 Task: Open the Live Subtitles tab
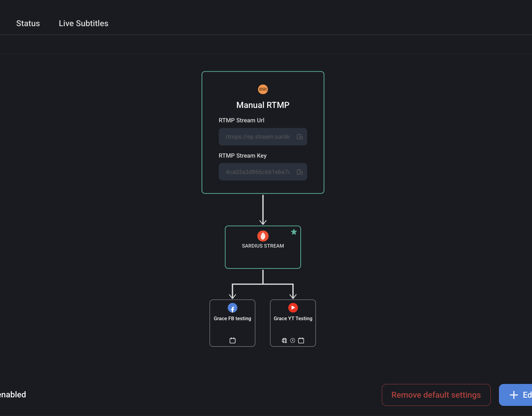pyautogui.click(x=83, y=23)
